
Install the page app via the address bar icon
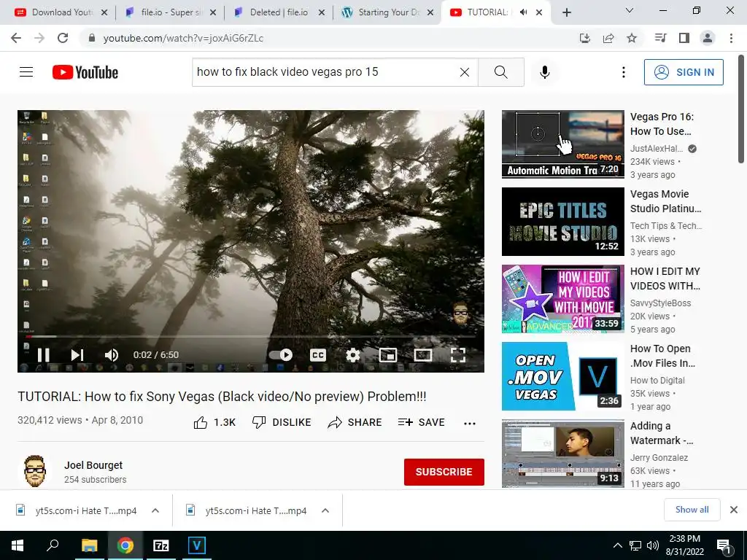click(585, 38)
